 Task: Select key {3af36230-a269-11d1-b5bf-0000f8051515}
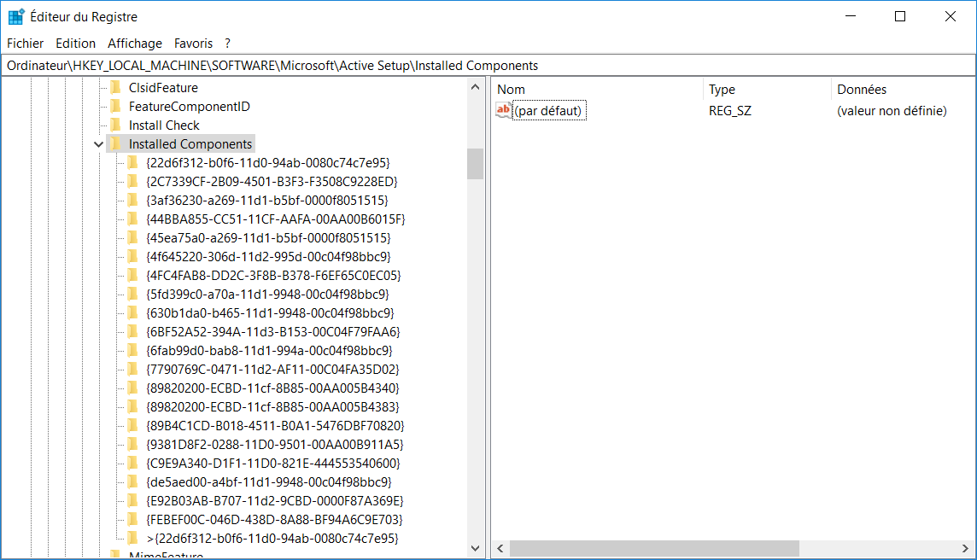pos(267,200)
